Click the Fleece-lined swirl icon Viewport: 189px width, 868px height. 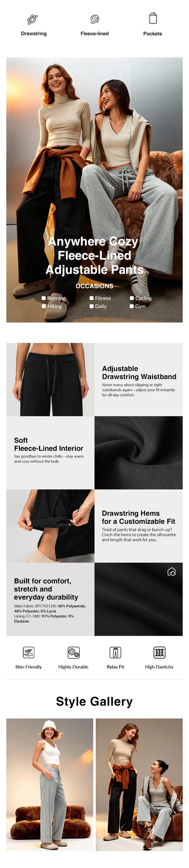(x=94, y=19)
